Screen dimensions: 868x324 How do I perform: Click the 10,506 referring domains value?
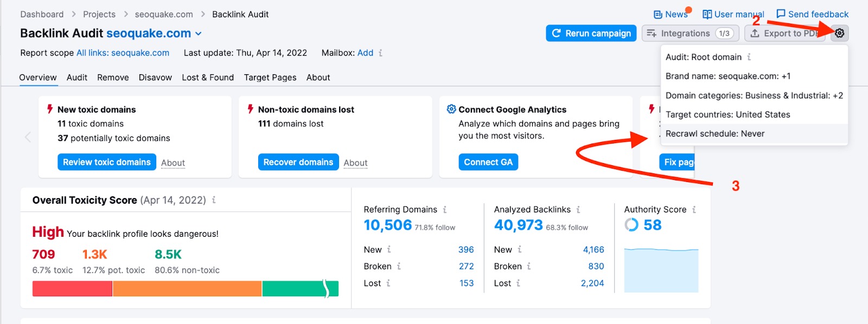coord(388,225)
